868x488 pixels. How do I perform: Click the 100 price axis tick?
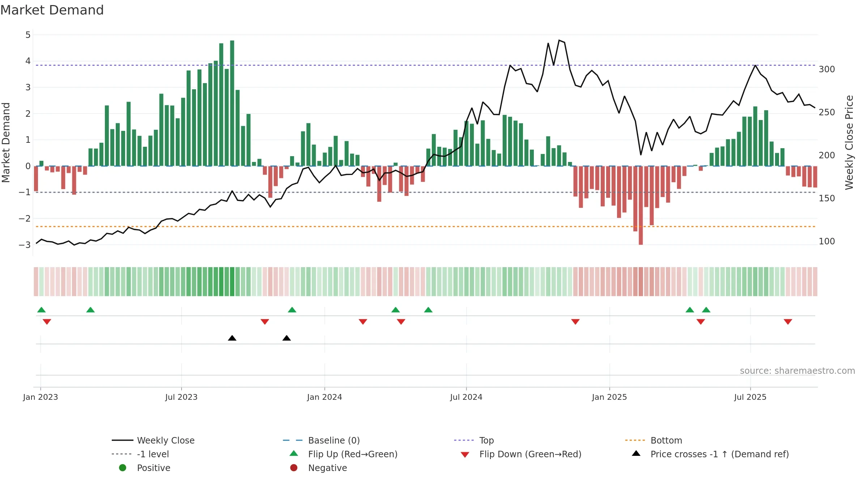pos(827,241)
